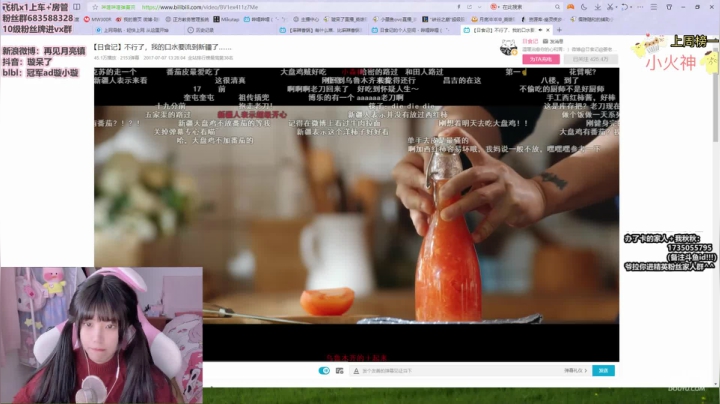The image size is (720, 404).
Task: Click the blue send danmaku button
Action: click(x=603, y=370)
